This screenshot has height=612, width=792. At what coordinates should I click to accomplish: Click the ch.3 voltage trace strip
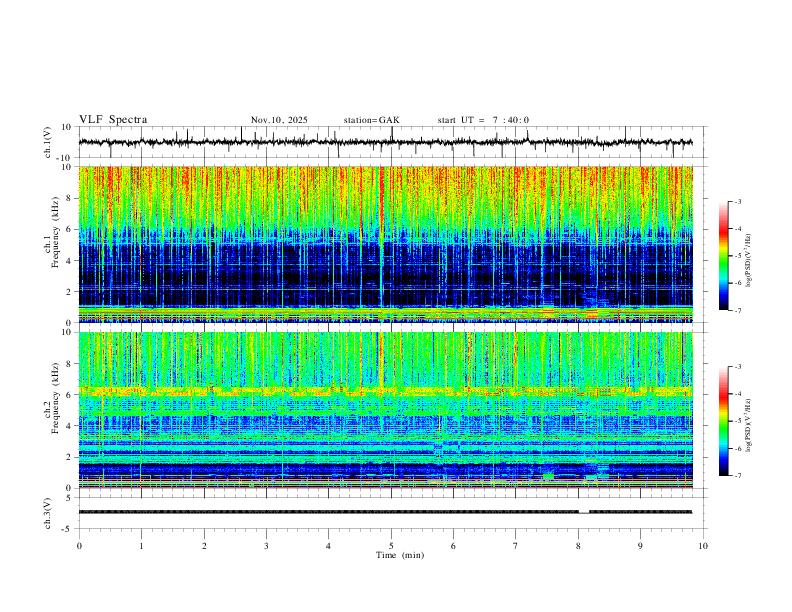386,512
